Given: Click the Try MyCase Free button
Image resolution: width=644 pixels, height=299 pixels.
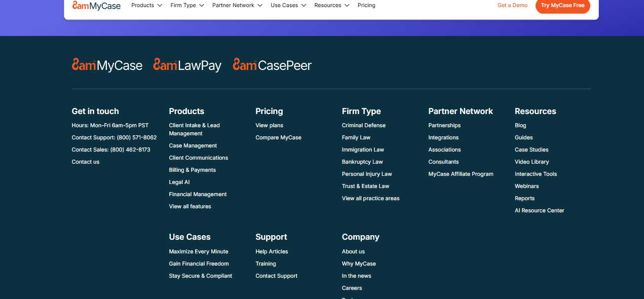Looking at the screenshot, I should tap(562, 7).
